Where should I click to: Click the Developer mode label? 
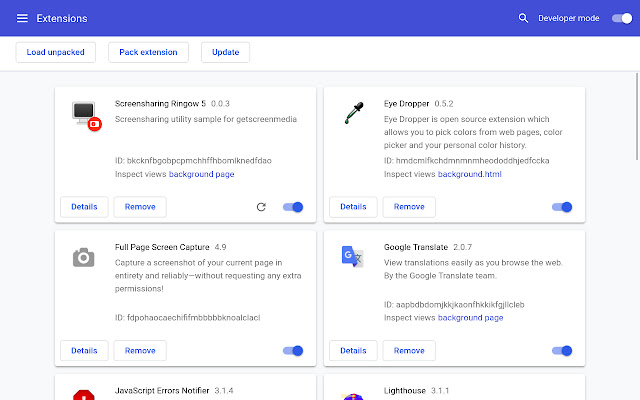pyautogui.click(x=569, y=18)
